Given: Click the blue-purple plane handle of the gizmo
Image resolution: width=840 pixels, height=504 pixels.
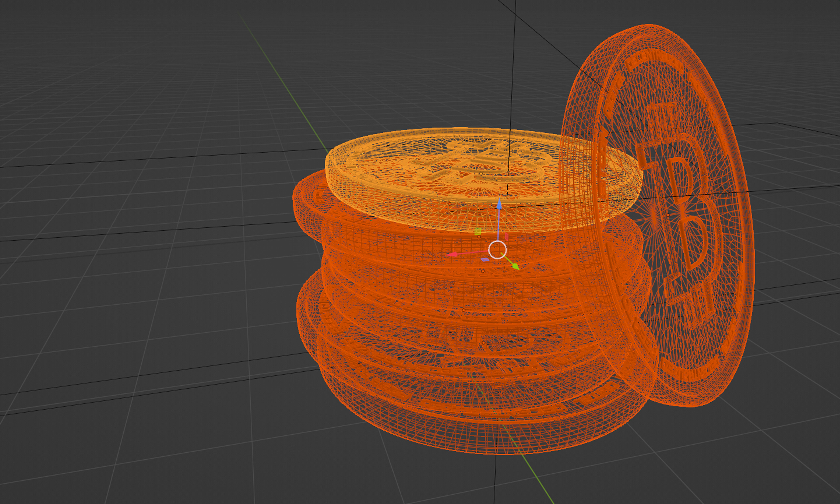Looking at the screenshot, I should coord(485,259).
